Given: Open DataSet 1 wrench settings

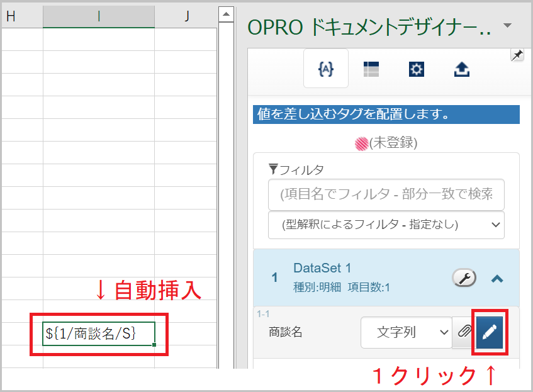Looking at the screenshot, I should pos(464,277).
